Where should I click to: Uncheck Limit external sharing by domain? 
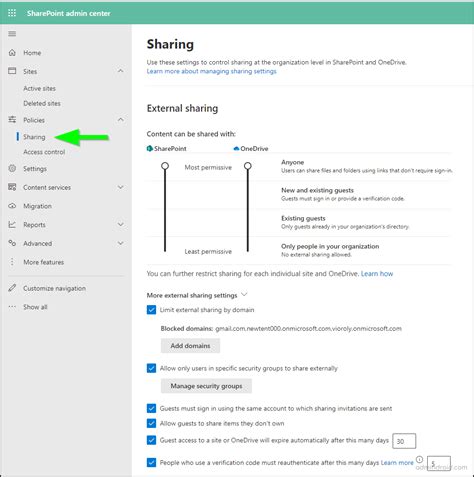point(151,310)
